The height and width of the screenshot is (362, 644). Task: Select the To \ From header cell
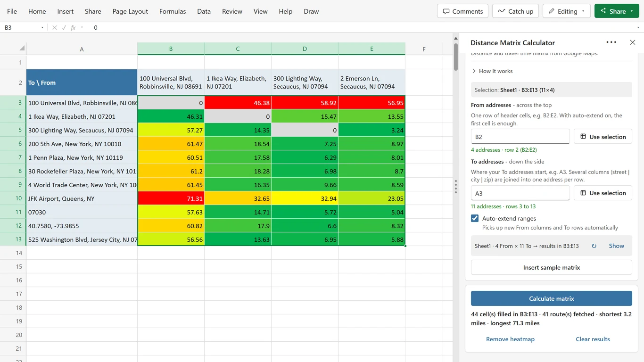click(x=82, y=82)
